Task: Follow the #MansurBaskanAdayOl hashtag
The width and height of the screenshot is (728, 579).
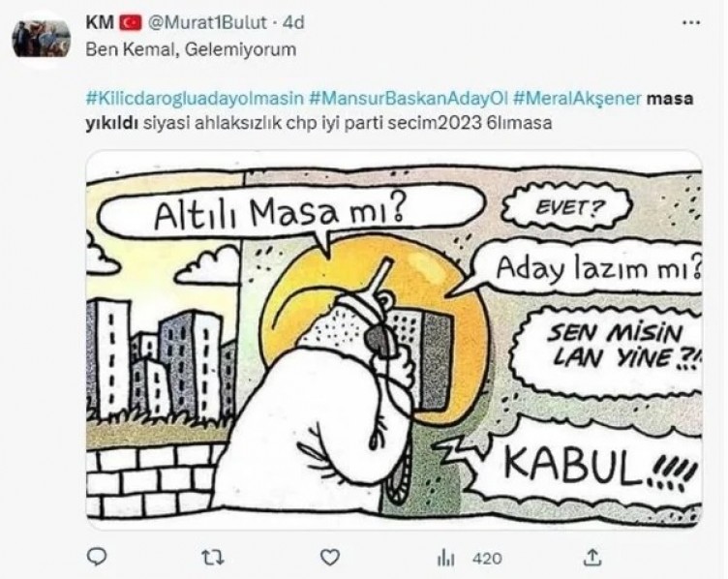Action: (x=409, y=99)
